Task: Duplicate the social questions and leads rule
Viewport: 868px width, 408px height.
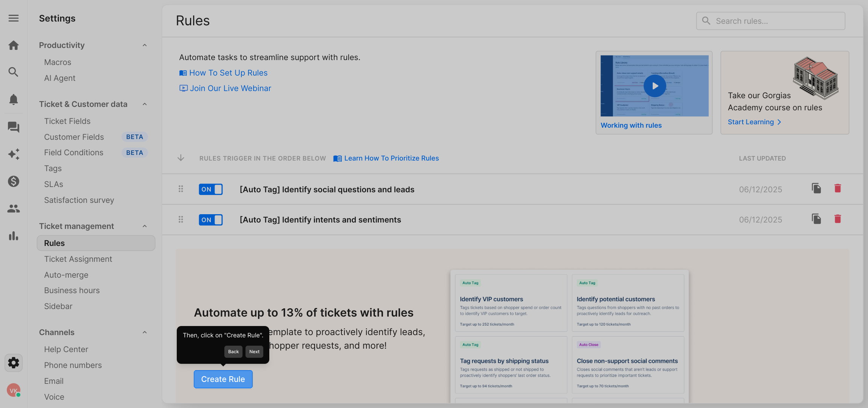Action: pos(816,188)
